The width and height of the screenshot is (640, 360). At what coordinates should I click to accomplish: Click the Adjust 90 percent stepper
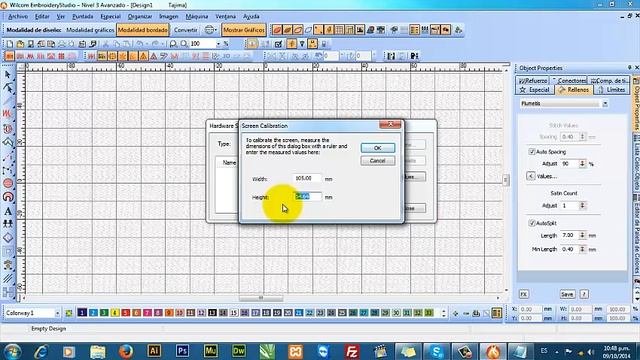point(582,164)
